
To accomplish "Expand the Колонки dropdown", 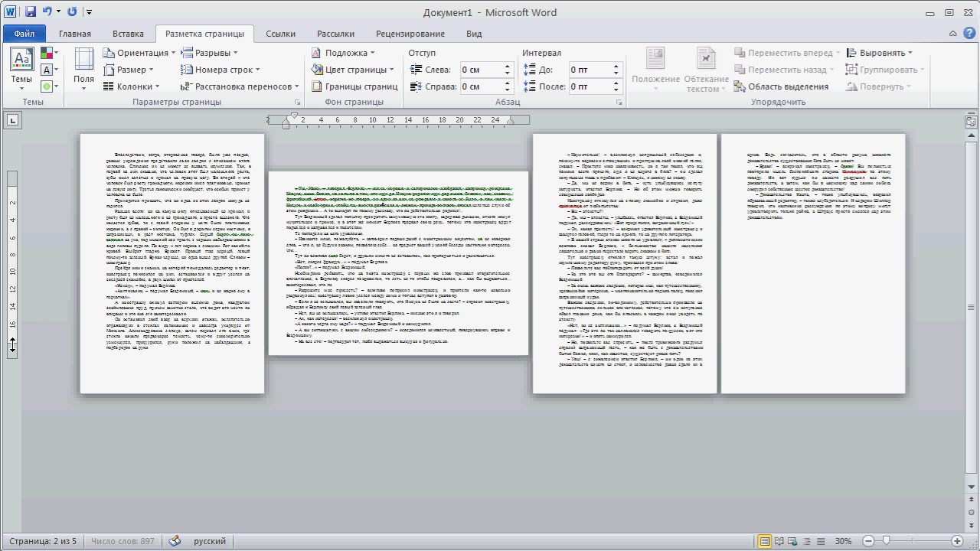I will (x=132, y=86).
